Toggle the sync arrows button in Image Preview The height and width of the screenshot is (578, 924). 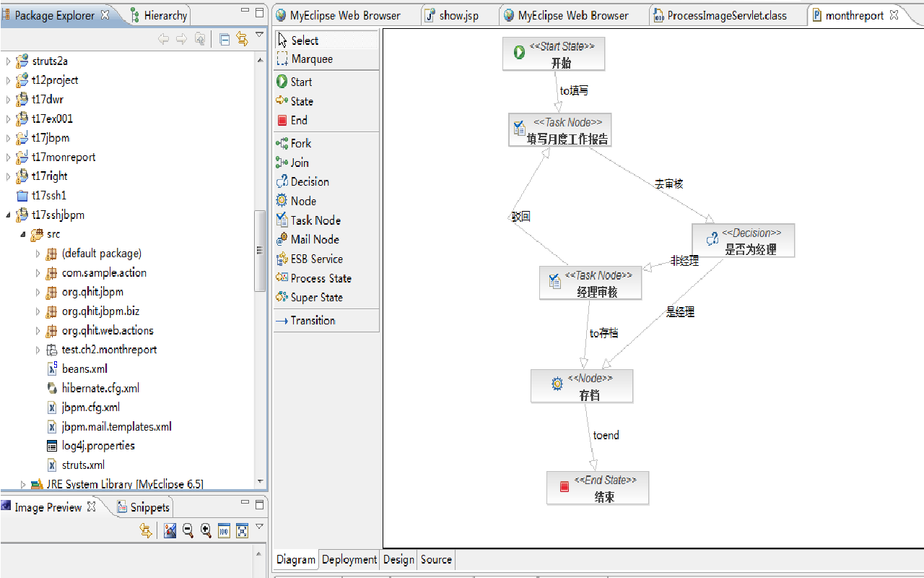coord(146,531)
